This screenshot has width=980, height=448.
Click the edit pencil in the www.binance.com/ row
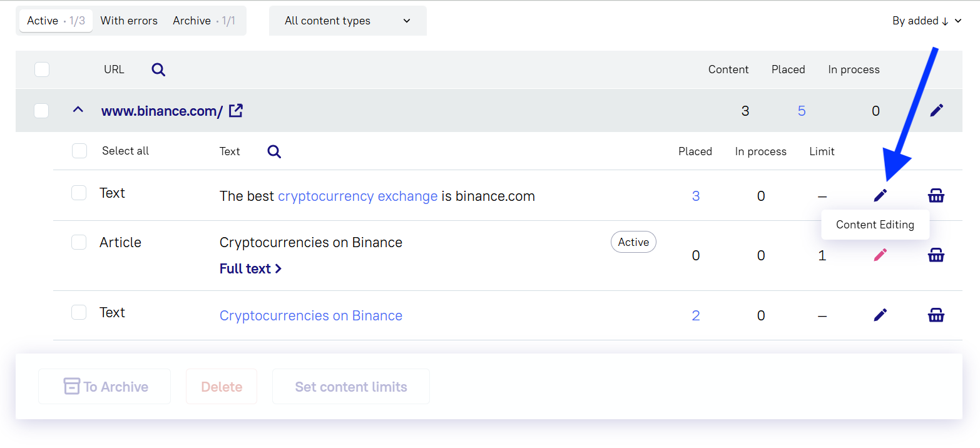tap(936, 111)
